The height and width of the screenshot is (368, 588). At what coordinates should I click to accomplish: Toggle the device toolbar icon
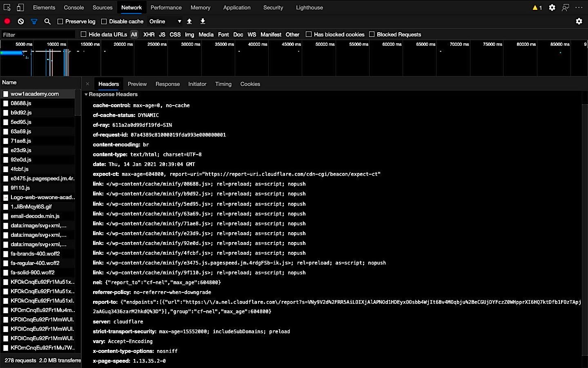(x=20, y=8)
